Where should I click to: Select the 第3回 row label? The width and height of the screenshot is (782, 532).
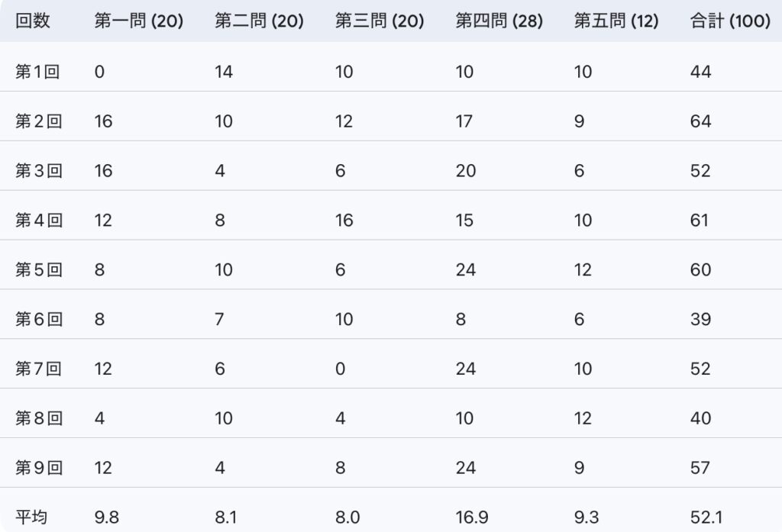tap(37, 171)
